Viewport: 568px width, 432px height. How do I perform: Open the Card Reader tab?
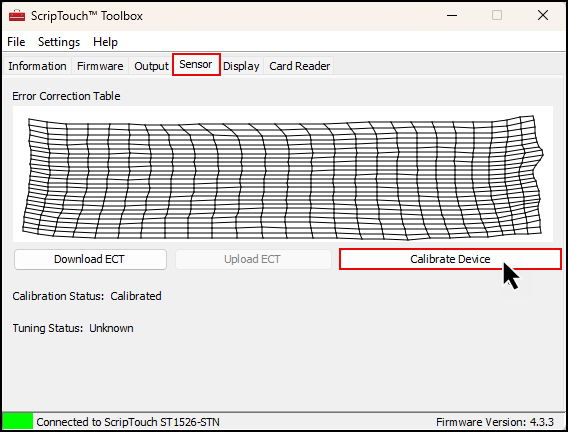pos(299,66)
